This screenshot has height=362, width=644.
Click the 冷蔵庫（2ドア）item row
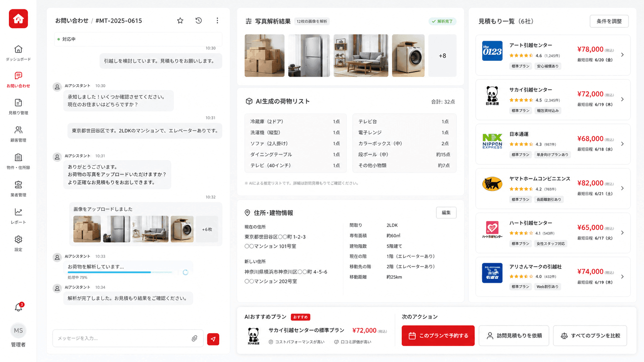coord(295,122)
